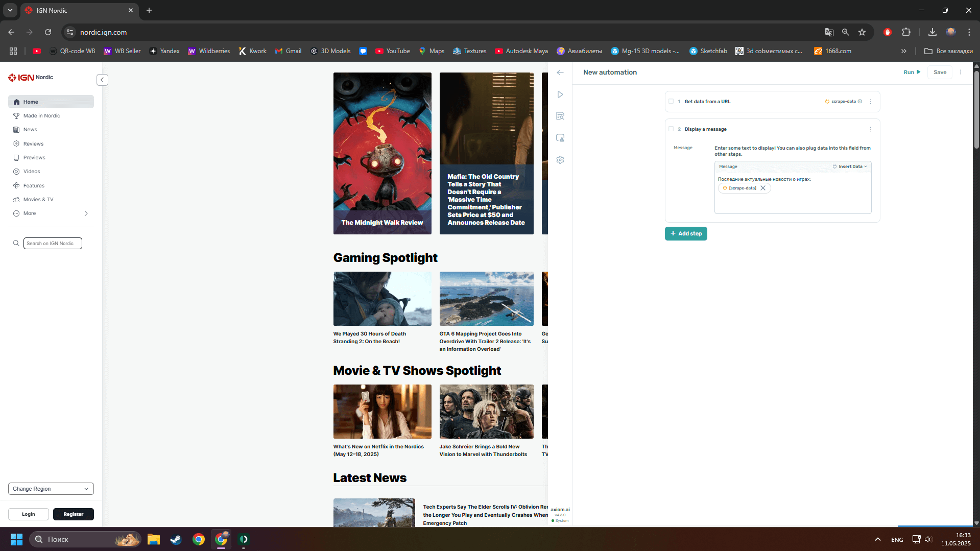Screen dimensions: 980x551
Task: Open the Chrome profile avatar
Action: [x=951, y=32]
